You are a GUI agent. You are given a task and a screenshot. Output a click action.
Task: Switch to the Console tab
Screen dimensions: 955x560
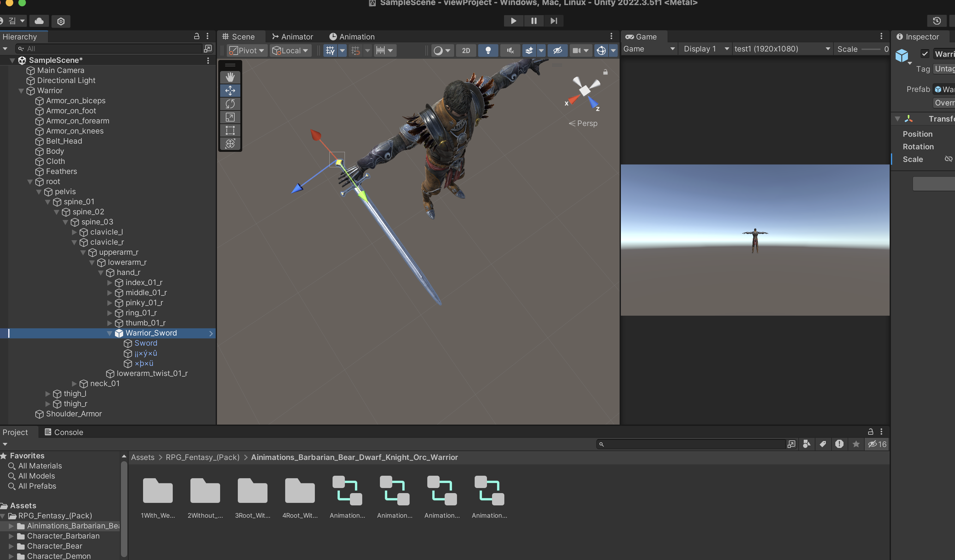point(64,432)
